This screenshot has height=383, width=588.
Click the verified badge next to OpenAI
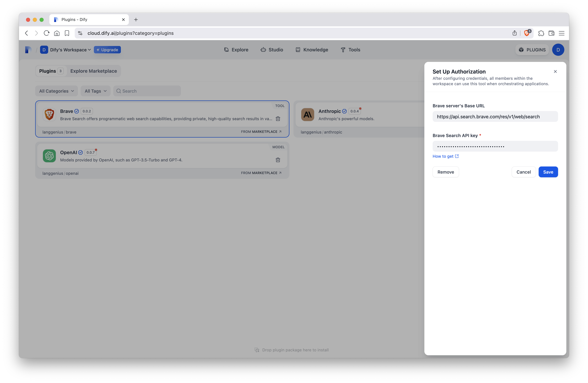(80, 152)
